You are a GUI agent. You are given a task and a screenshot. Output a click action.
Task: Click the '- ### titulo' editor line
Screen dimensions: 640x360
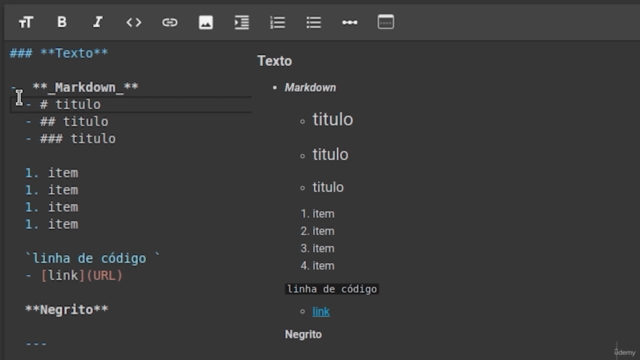click(71, 139)
